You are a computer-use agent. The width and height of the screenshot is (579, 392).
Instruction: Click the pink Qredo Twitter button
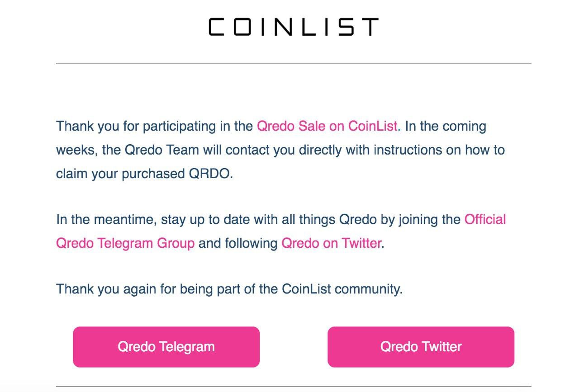click(421, 347)
